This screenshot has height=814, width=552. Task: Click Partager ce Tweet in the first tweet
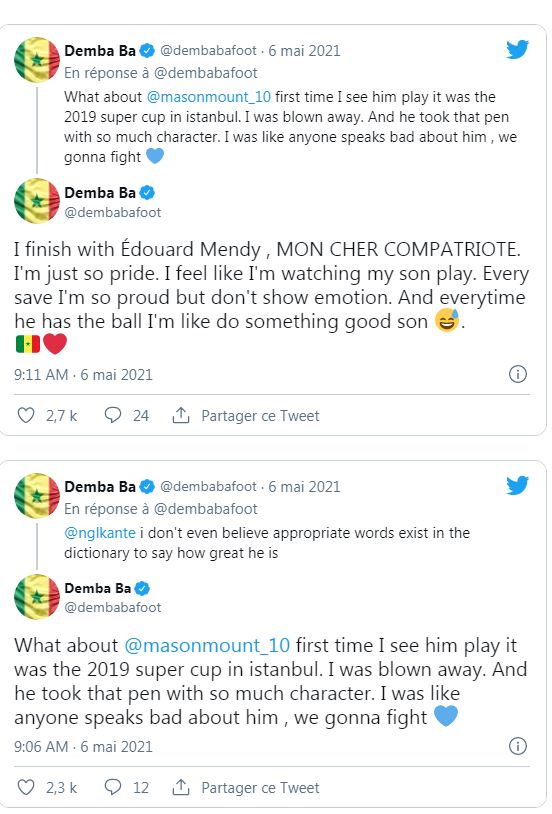(260, 416)
